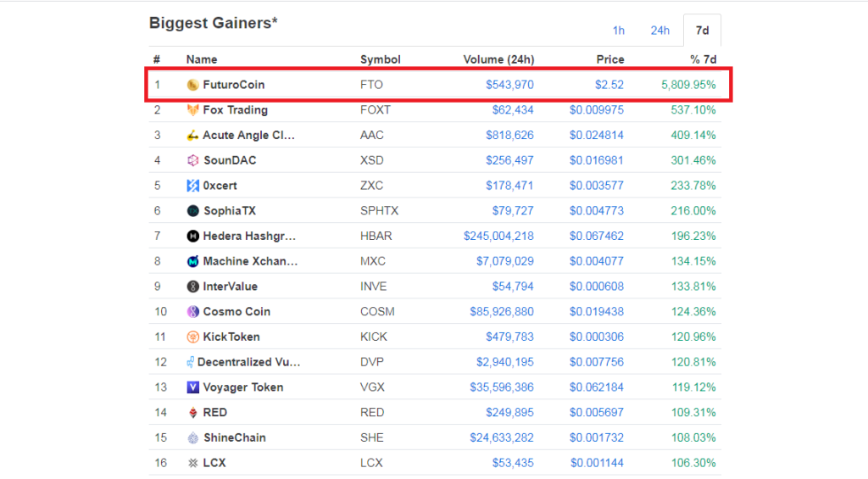This screenshot has height=479, width=868.
Task: Switch to the 1h gainers tab
Action: (x=619, y=31)
